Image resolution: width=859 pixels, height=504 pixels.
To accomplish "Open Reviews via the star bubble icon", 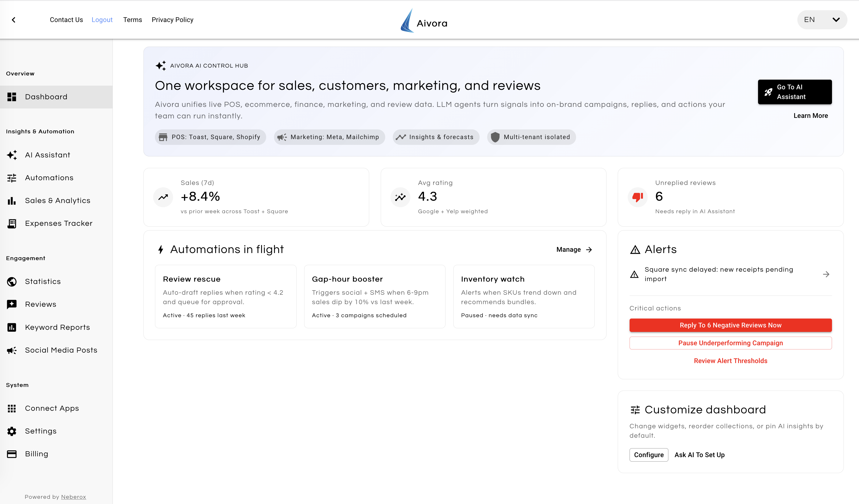I will pyautogui.click(x=12, y=304).
